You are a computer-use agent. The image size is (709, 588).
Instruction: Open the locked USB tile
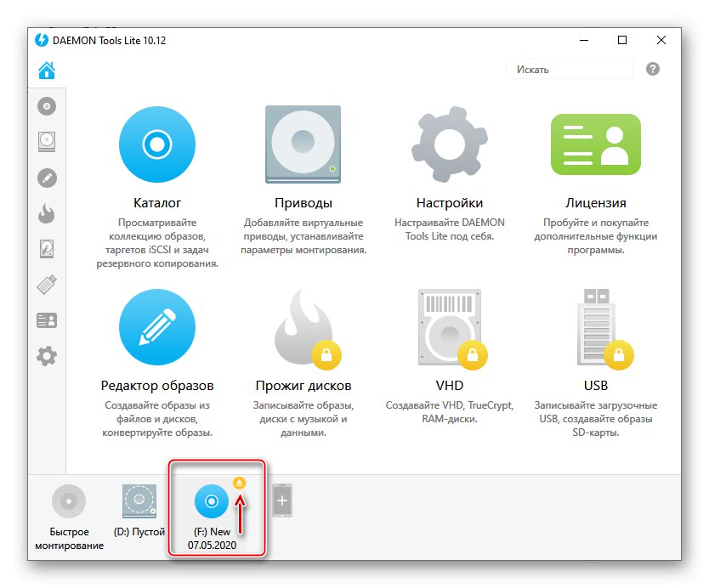coord(604,329)
